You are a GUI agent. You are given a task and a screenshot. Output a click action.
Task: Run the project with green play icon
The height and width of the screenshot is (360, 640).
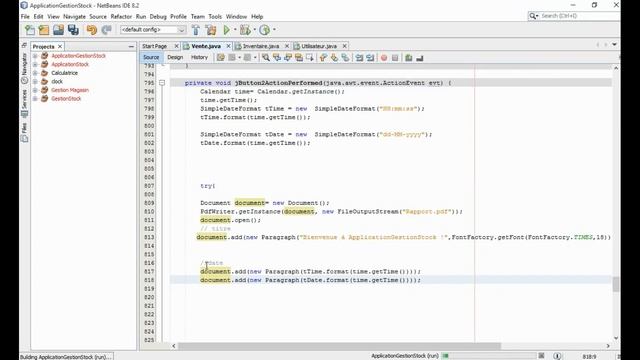click(227, 30)
